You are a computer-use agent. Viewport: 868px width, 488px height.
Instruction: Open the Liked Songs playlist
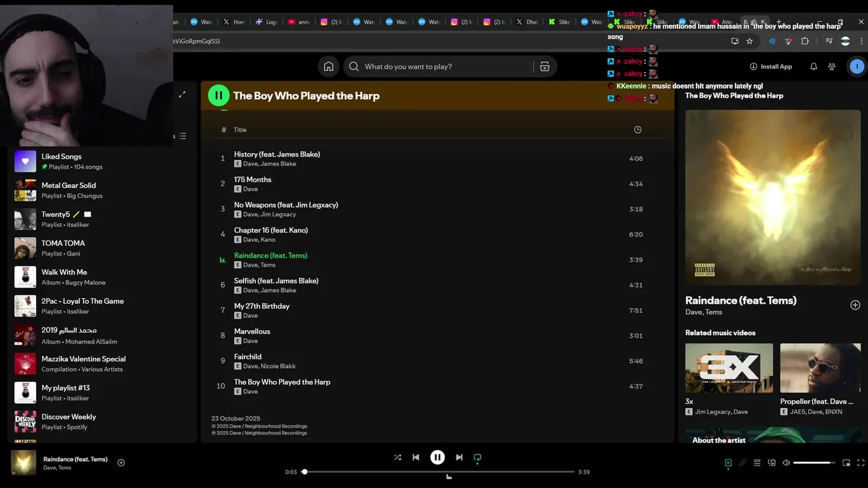click(x=102, y=161)
